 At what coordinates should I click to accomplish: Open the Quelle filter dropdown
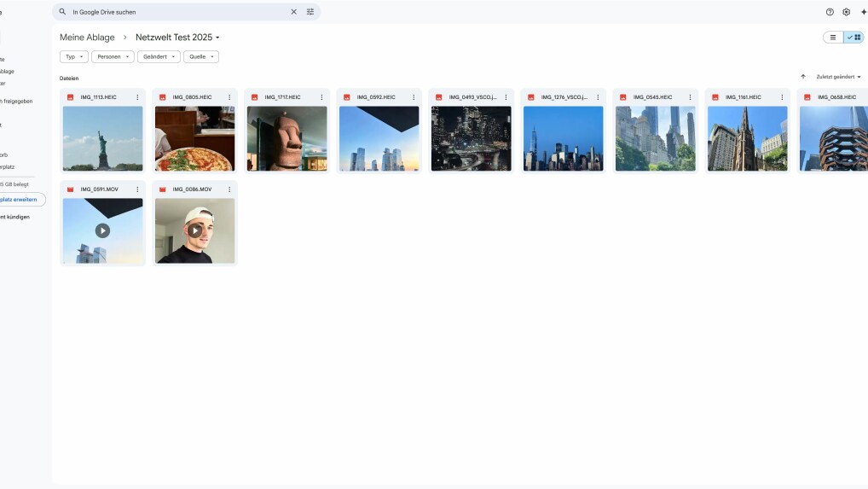point(201,56)
